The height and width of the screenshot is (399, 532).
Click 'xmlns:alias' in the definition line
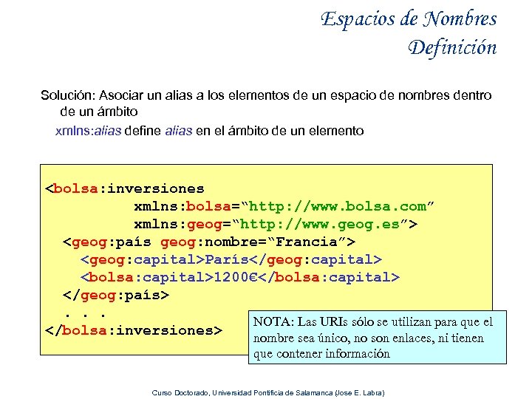[88, 131]
